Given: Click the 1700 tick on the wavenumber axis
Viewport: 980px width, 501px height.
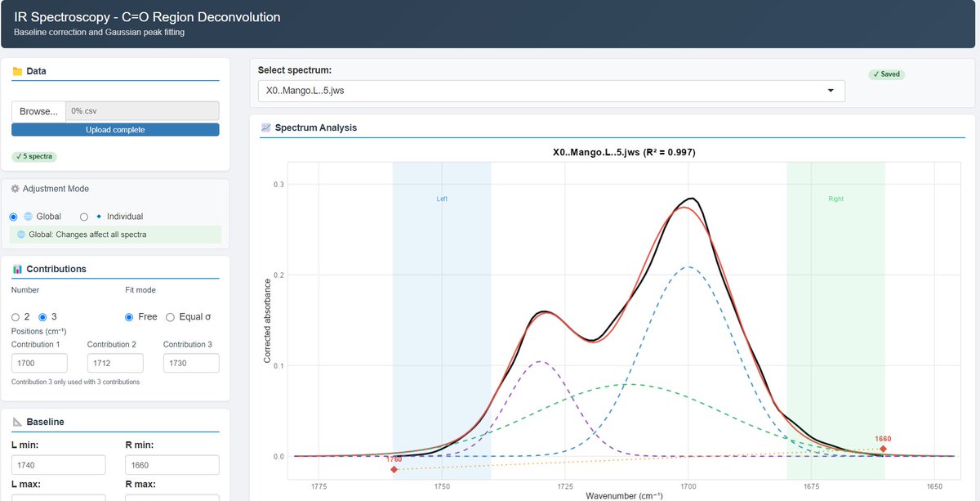Looking at the screenshot, I should click(x=688, y=485).
